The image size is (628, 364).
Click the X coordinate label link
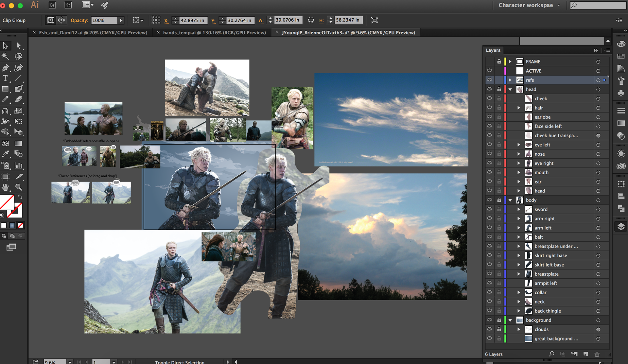tap(166, 21)
